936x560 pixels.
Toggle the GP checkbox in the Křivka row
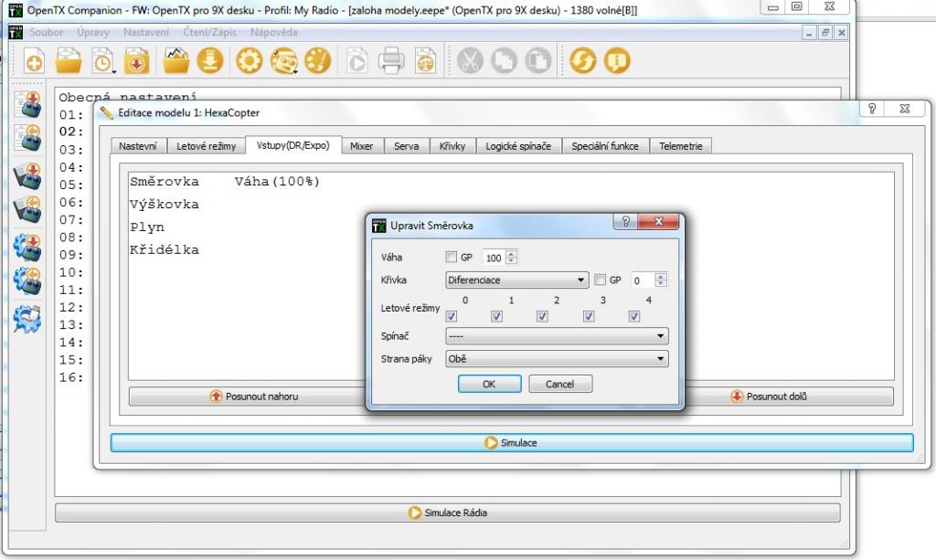600,280
